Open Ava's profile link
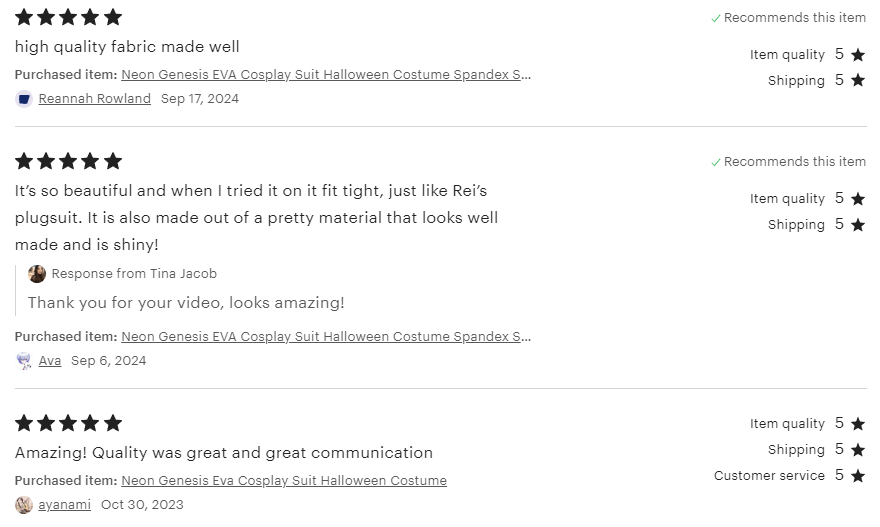Viewport: 880px width, 527px height. point(50,361)
